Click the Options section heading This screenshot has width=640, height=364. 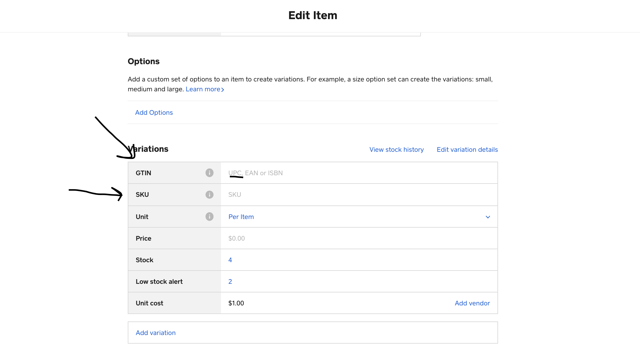tap(143, 61)
